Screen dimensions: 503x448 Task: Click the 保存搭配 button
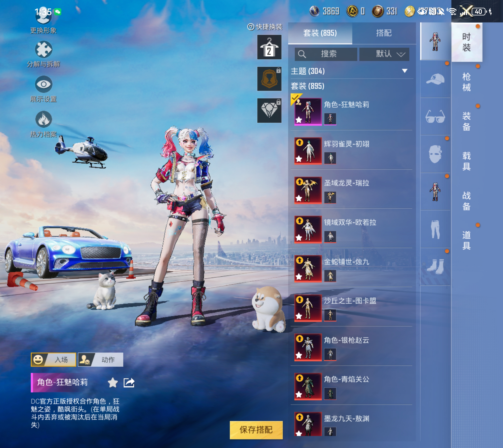pos(256,430)
